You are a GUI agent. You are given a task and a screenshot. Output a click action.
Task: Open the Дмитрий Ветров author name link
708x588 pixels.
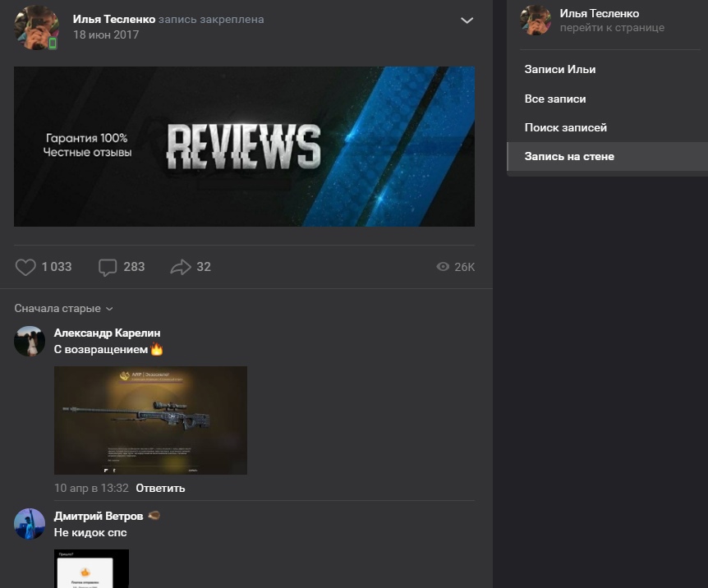(x=98, y=516)
